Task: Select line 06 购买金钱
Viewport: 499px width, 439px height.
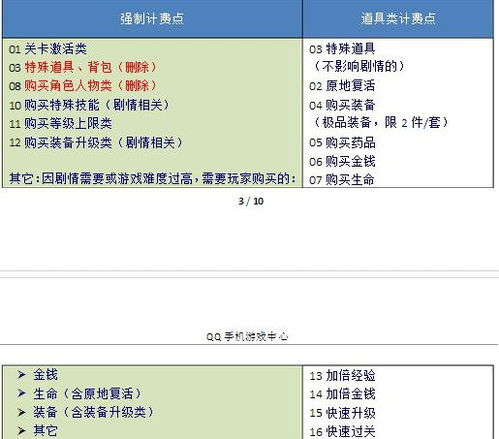Action: click(342, 162)
